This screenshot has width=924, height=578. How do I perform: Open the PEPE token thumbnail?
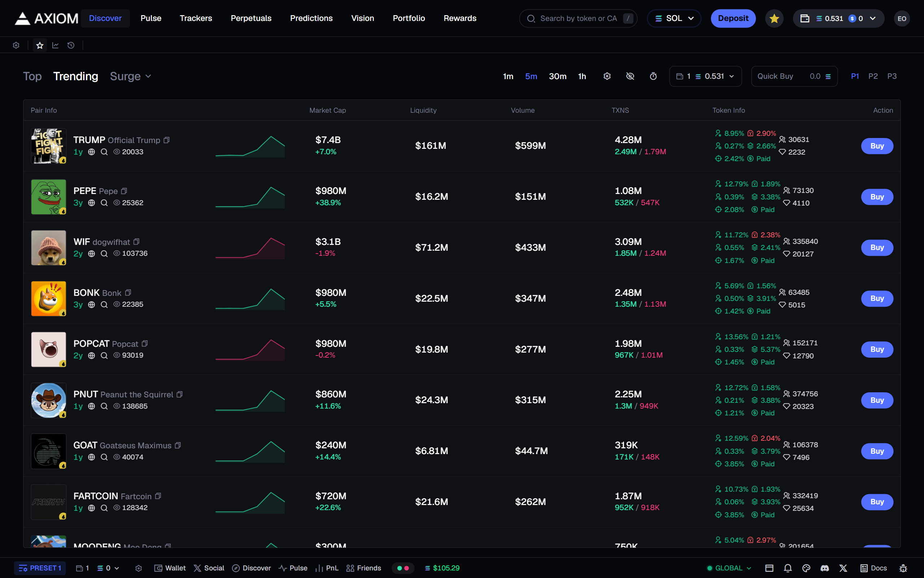(x=48, y=197)
